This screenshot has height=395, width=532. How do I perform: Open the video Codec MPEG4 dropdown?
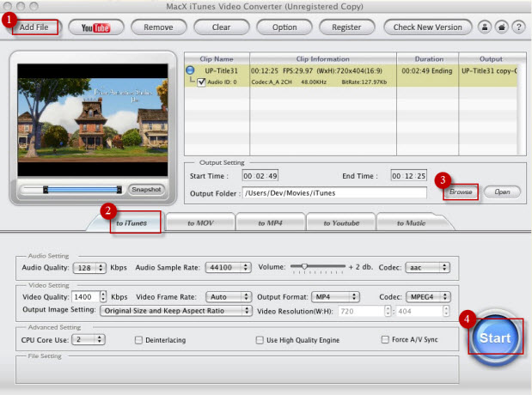tap(428, 296)
